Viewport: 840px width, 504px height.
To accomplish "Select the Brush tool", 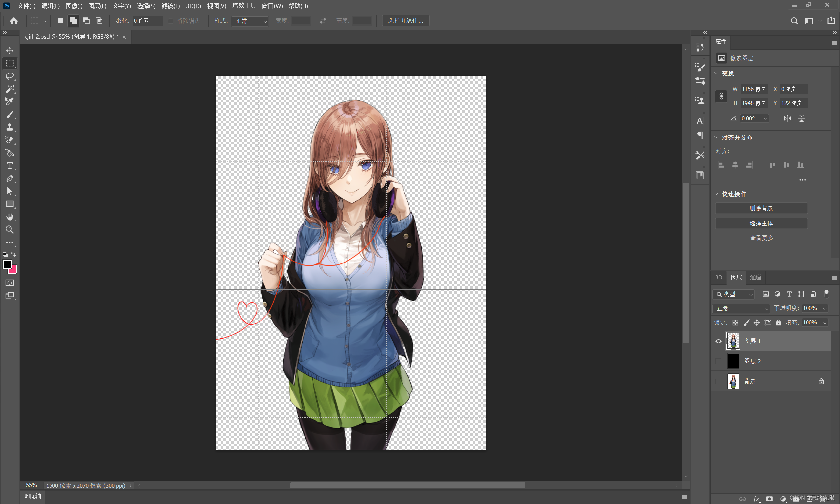I will coord(10,115).
